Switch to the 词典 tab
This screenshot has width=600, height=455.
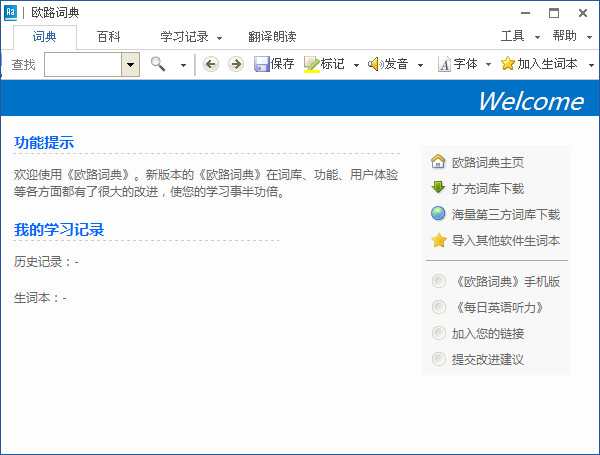pyautogui.click(x=45, y=37)
